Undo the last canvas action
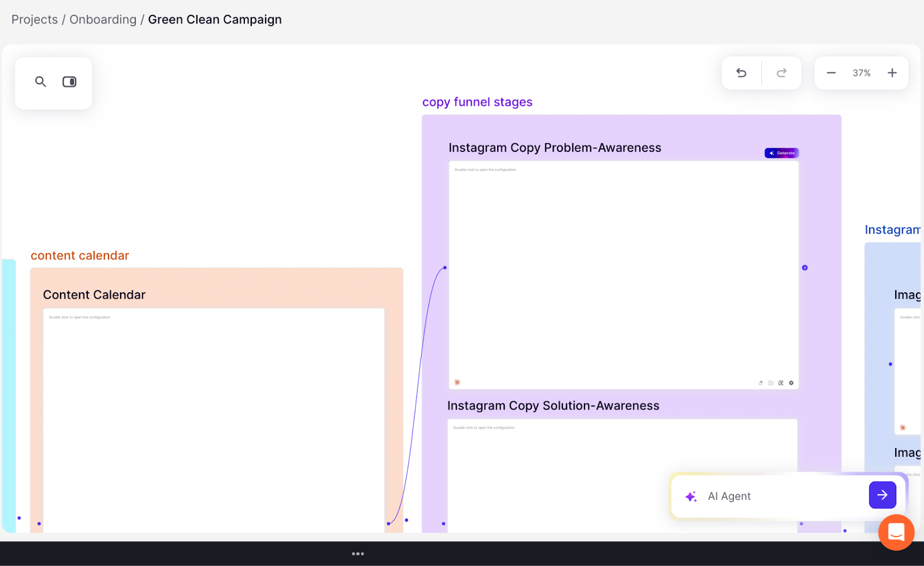 click(x=742, y=73)
